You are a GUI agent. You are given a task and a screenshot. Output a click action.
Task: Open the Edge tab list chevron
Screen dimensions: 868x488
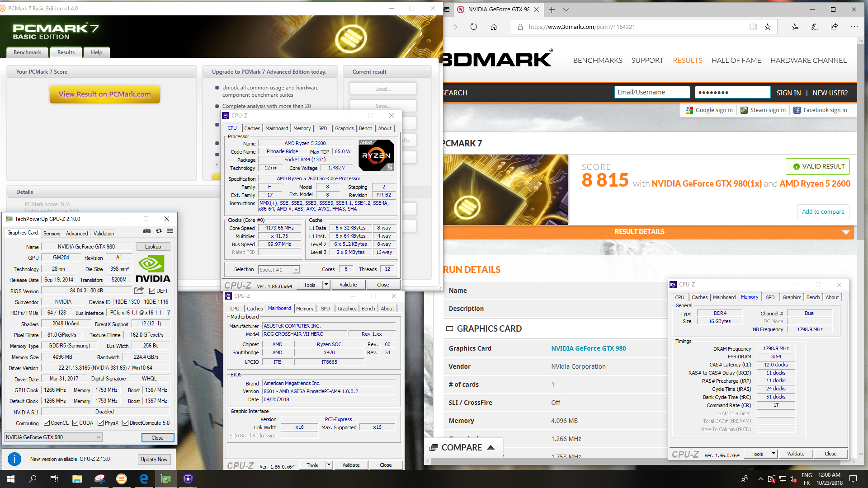click(566, 9)
